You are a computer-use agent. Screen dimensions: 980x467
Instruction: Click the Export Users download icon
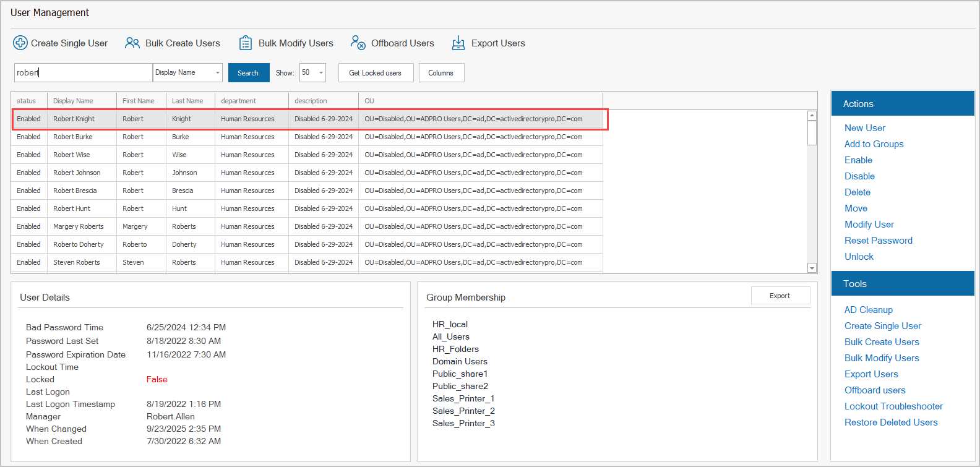tap(458, 43)
